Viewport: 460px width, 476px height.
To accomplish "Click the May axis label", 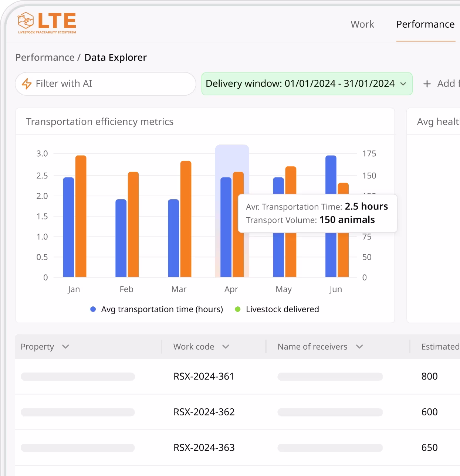I will [284, 289].
